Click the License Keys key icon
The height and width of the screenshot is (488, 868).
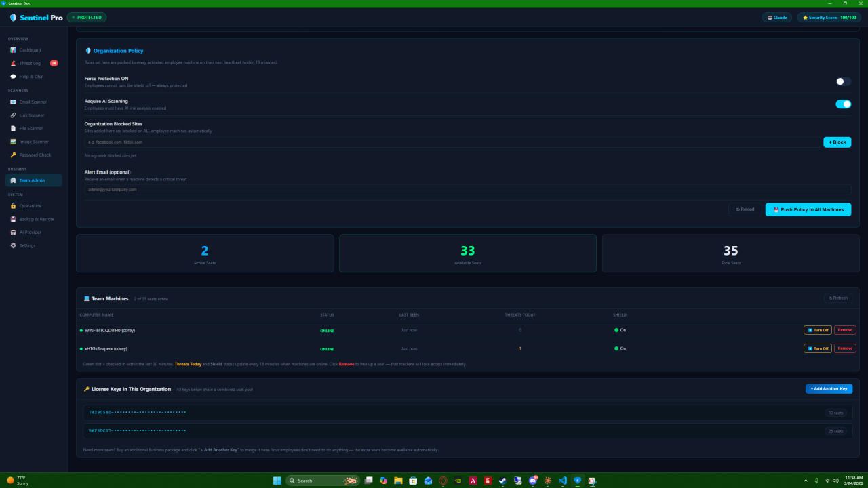(x=87, y=389)
